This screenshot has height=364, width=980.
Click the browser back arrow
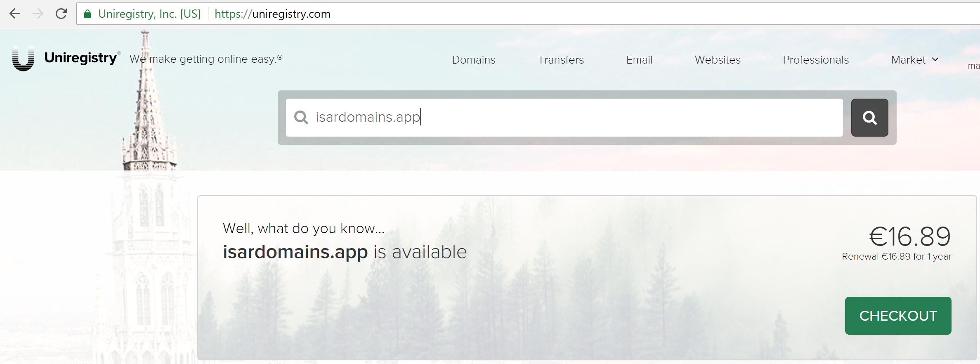15,14
